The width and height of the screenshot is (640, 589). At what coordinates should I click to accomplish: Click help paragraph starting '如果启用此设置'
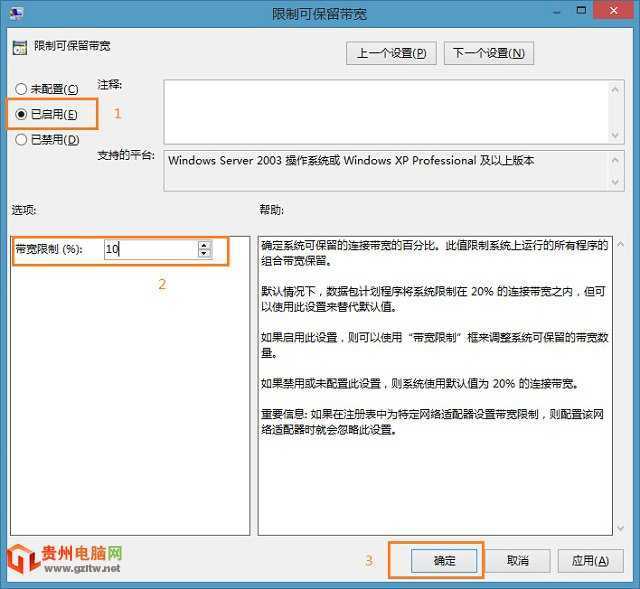435,345
